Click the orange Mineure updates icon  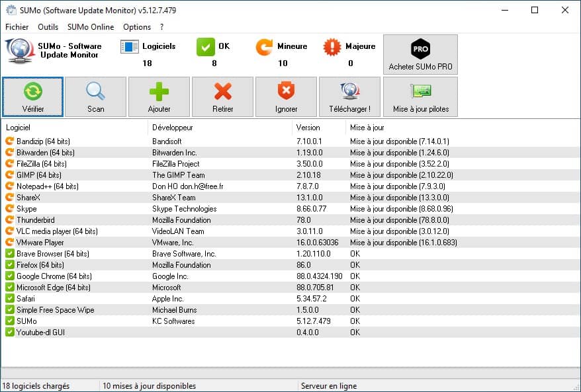pos(264,47)
